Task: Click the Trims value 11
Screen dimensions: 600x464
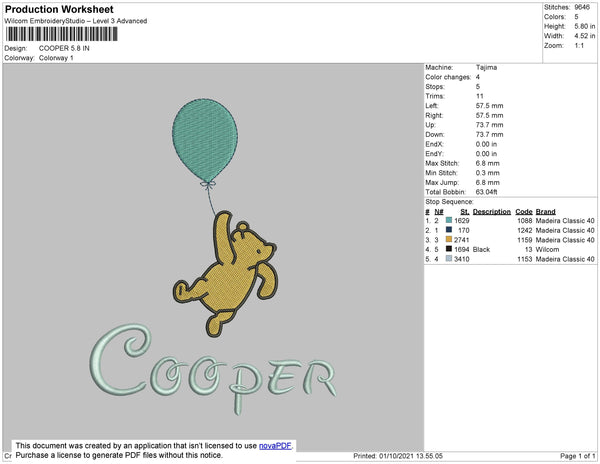Action: 480,96
